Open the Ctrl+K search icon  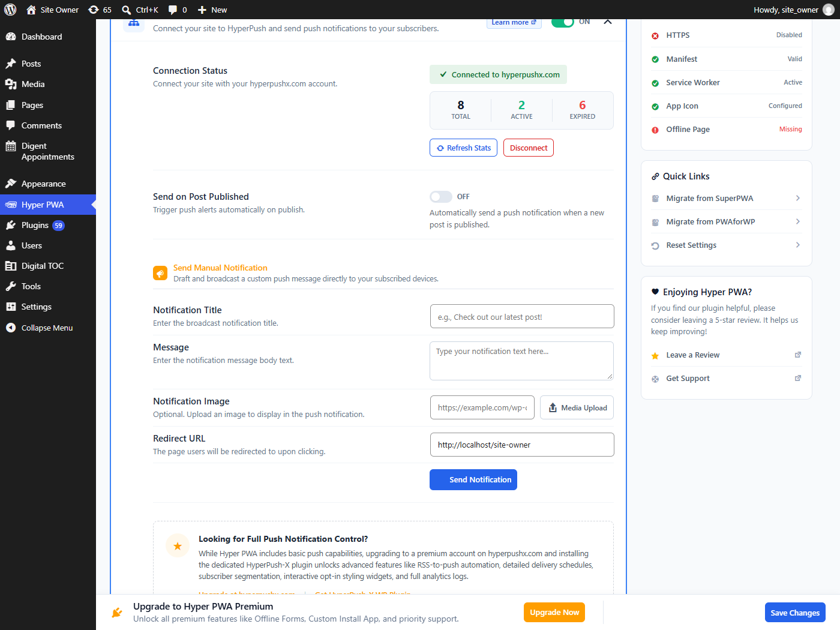pos(127,10)
